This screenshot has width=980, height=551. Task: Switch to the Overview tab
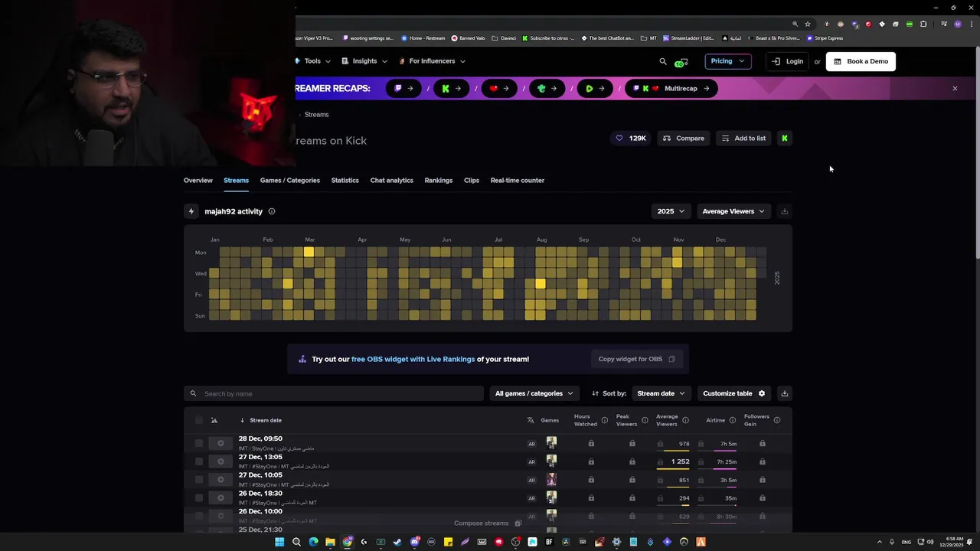pos(198,181)
